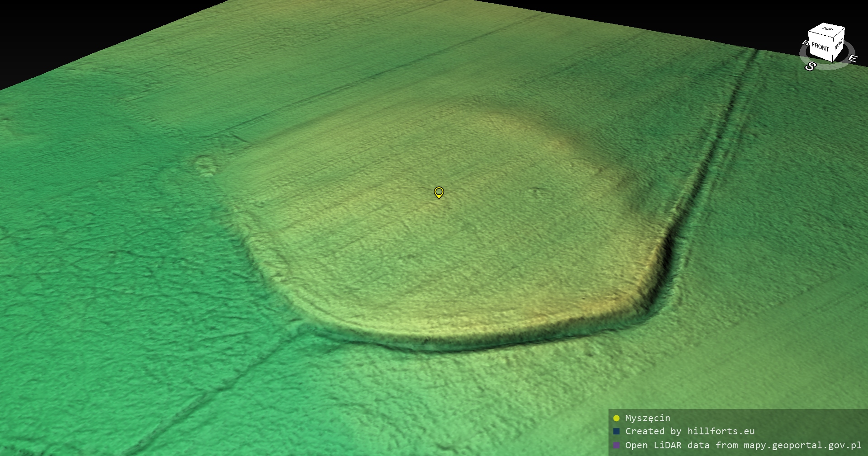Click the dark blue square in the legend

(616, 432)
